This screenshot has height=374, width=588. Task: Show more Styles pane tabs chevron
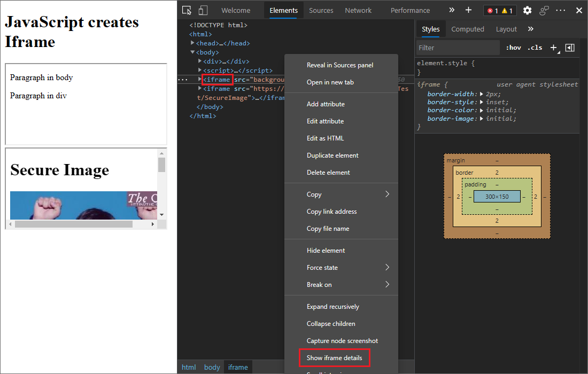pyautogui.click(x=531, y=29)
